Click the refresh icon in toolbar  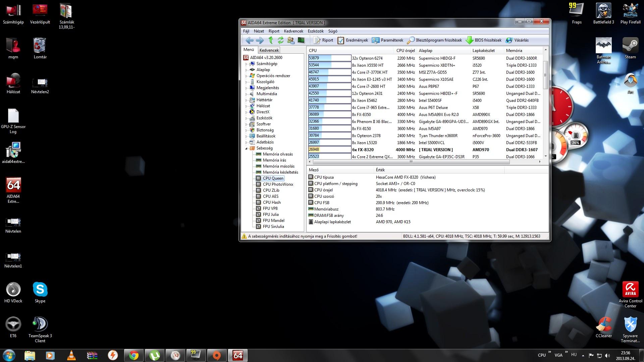[x=280, y=40]
